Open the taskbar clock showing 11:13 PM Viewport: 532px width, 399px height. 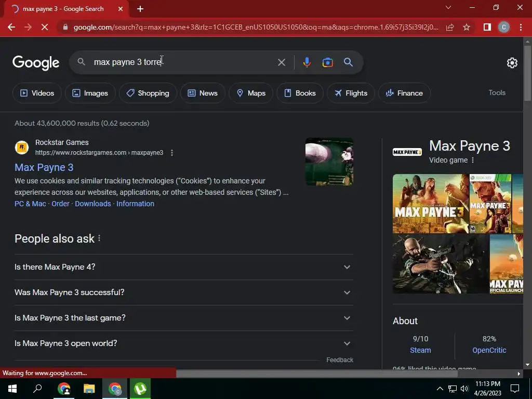click(487, 389)
